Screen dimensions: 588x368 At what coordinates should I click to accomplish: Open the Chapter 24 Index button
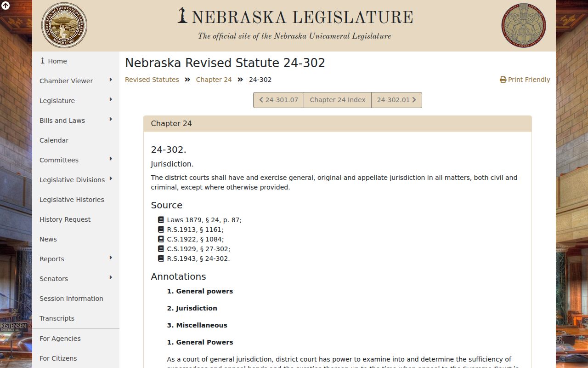coord(338,100)
